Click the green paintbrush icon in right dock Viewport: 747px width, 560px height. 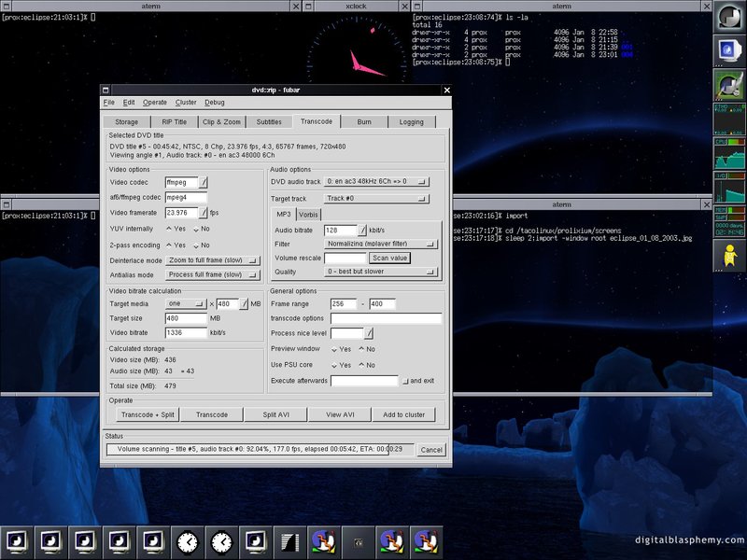[727, 85]
